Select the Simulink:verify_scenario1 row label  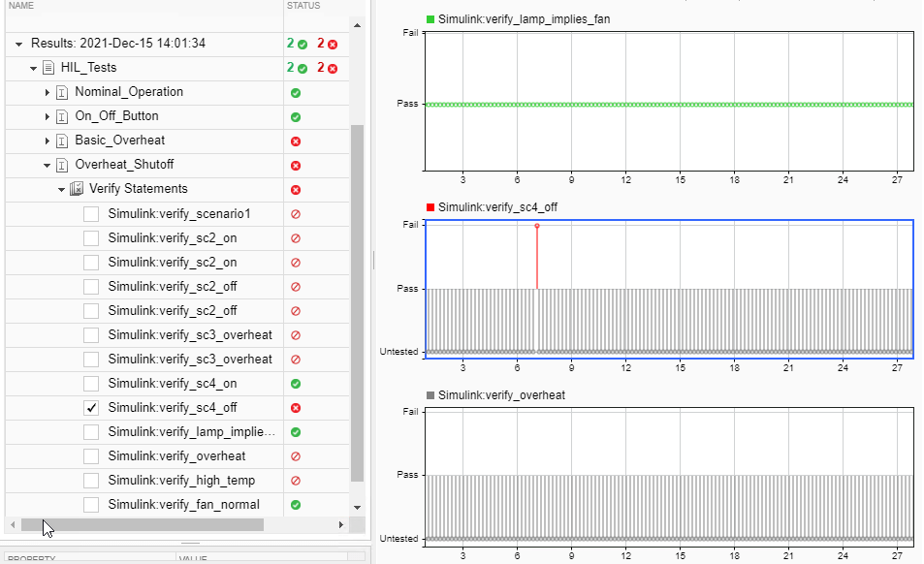[179, 213]
